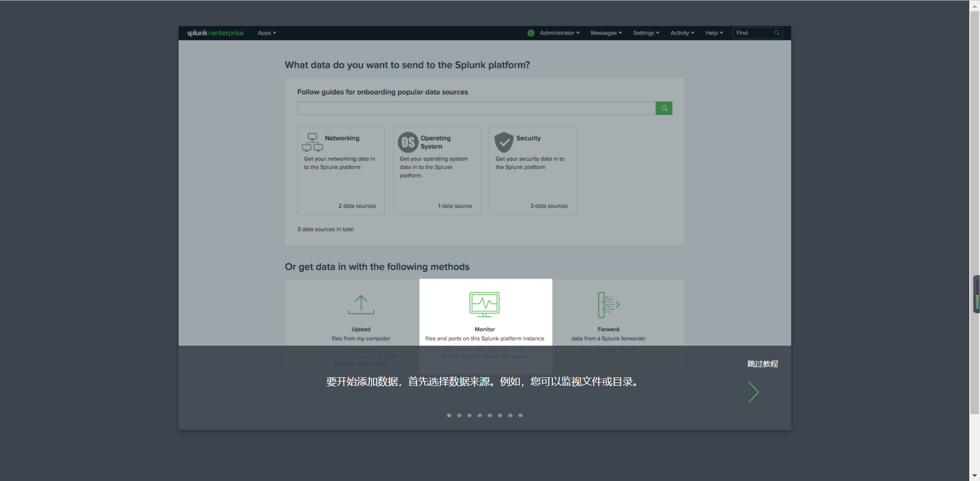Click '3 data sources in total' text
Screen dimensions: 980x481
pyautogui.click(x=325, y=230)
